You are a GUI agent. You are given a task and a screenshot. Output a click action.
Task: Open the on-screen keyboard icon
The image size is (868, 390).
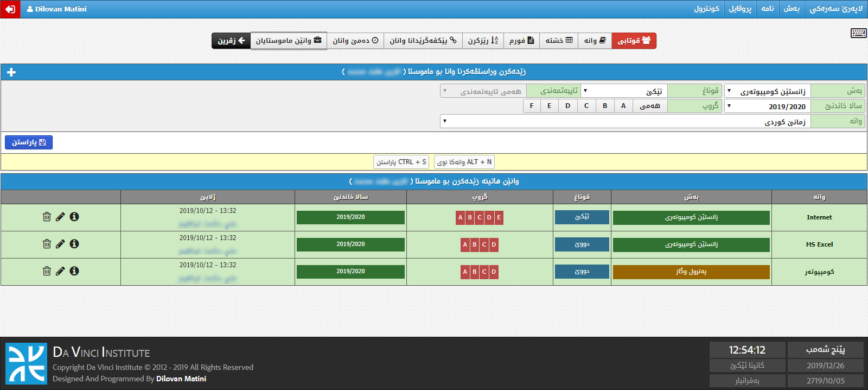[858, 33]
